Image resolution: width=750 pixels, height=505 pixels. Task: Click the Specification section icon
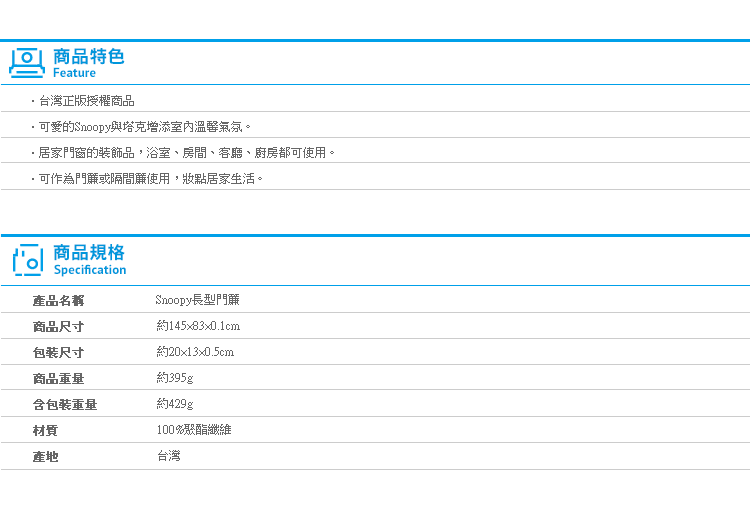[28, 260]
